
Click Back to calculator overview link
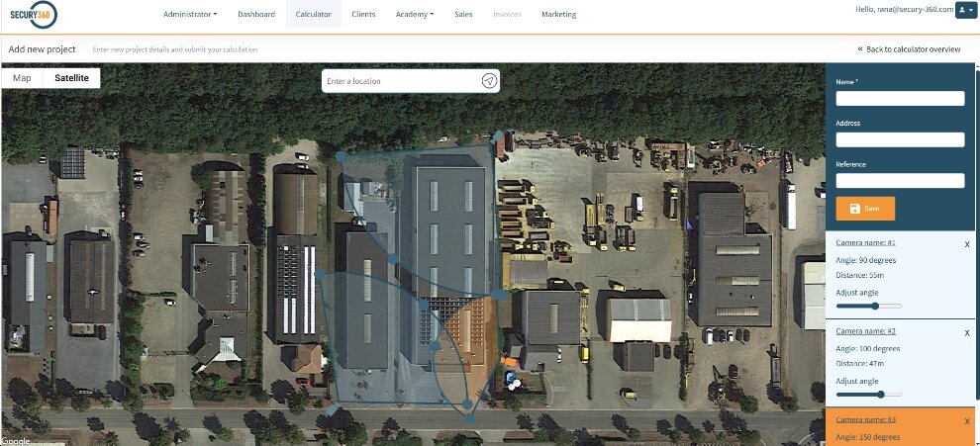tap(909, 49)
